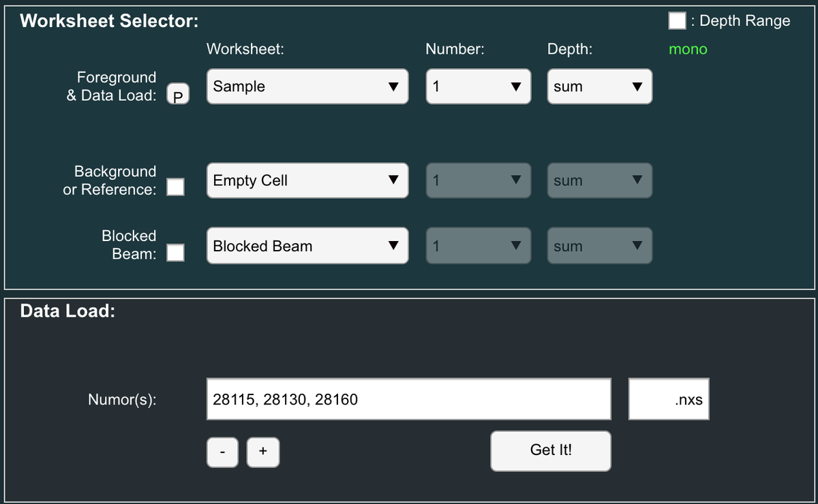Click the plus numor button
Screen dimensions: 818x504
(x=263, y=452)
